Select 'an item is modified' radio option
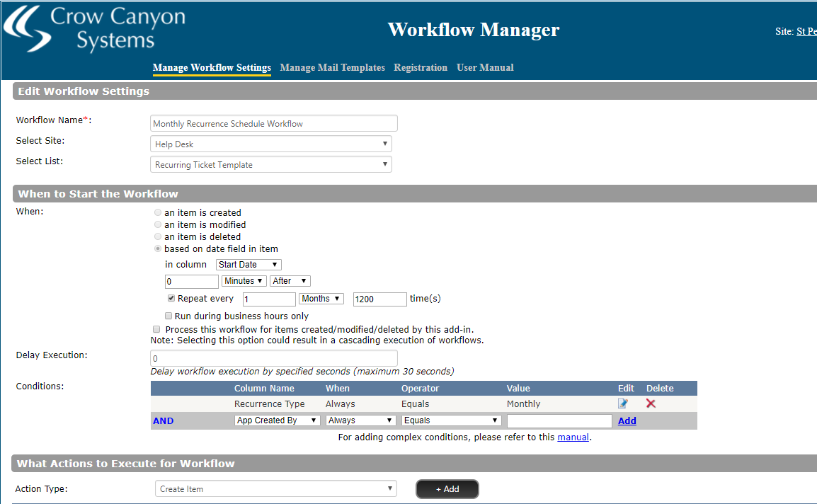This screenshot has height=504, width=817. pos(158,224)
